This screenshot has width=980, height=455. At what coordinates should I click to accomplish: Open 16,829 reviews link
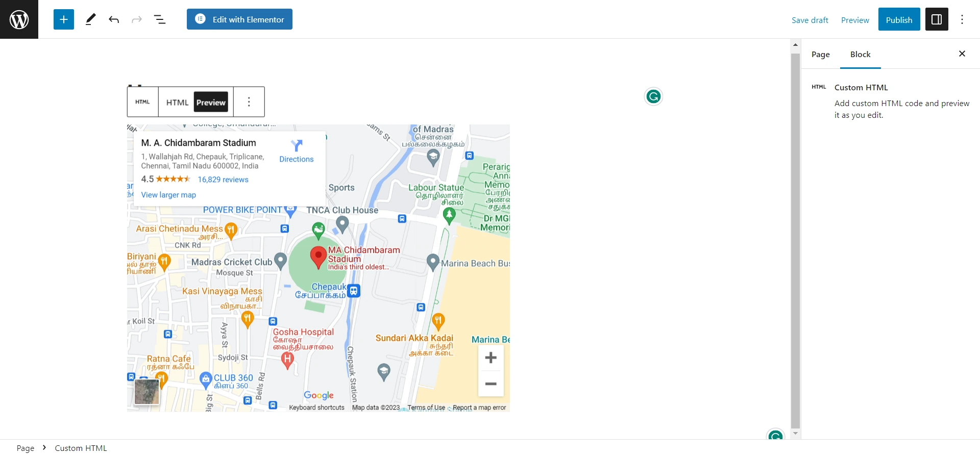coord(223,180)
